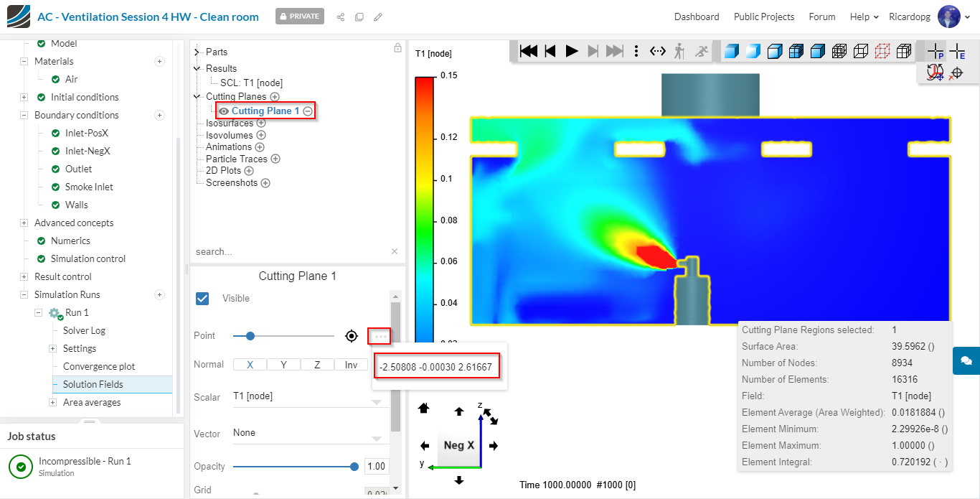
Task: Add an animation with plus icon
Action: [x=260, y=146]
